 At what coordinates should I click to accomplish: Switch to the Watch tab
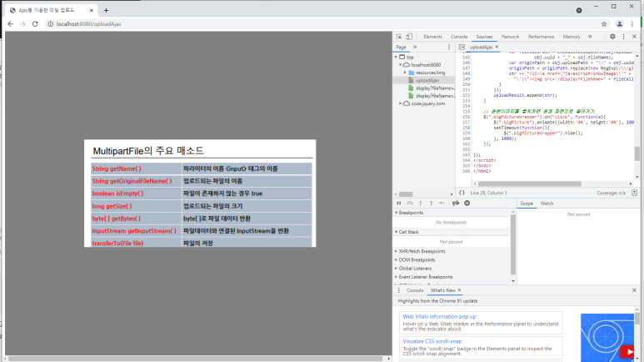click(547, 204)
